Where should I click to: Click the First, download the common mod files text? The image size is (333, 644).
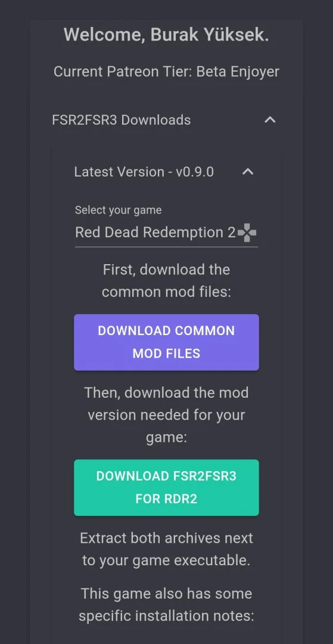click(166, 281)
